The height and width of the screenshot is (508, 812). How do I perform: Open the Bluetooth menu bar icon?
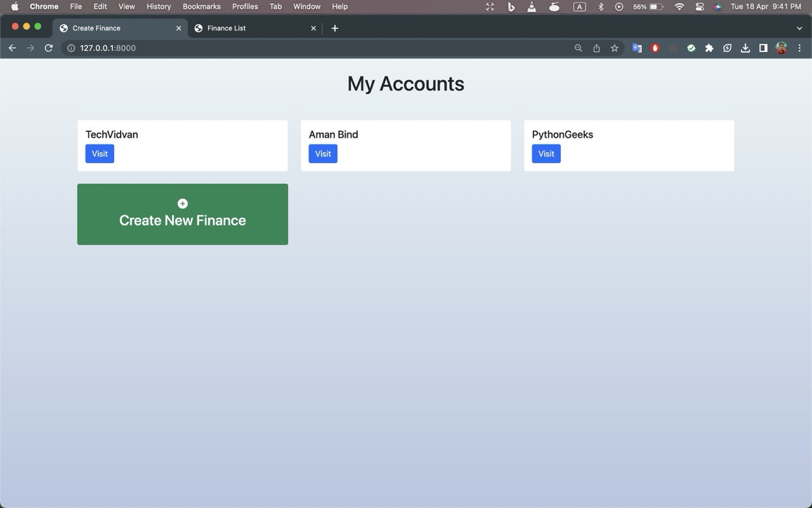pyautogui.click(x=600, y=6)
